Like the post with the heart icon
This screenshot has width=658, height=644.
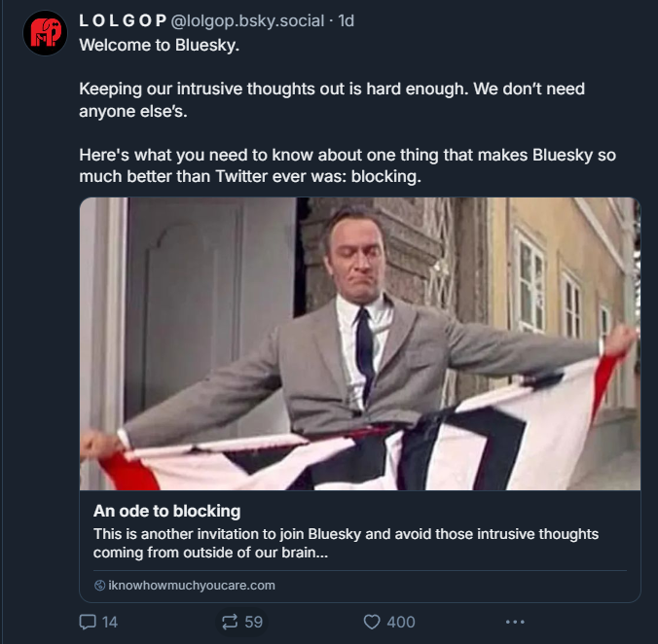(x=371, y=622)
